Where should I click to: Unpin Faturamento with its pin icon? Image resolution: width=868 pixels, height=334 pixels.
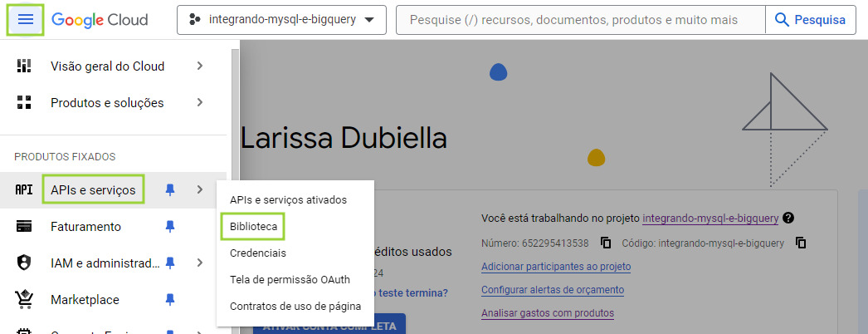click(x=170, y=227)
